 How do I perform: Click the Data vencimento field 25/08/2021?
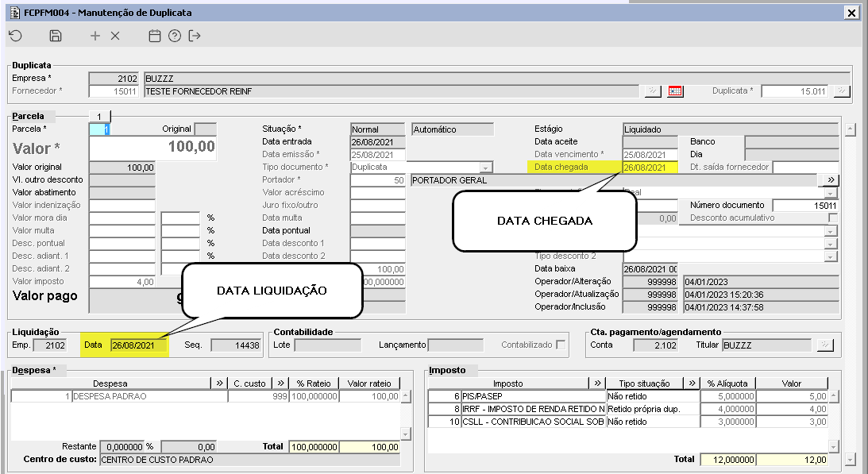click(x=650, y=155)
